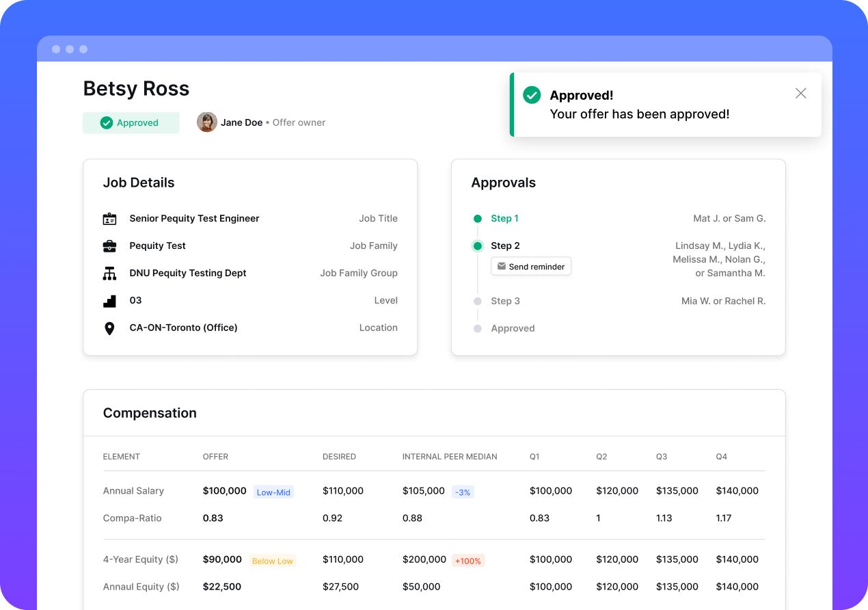Click the green checkmark in Approved notification
Screen dimensions: 868x610
pos(532,95)
